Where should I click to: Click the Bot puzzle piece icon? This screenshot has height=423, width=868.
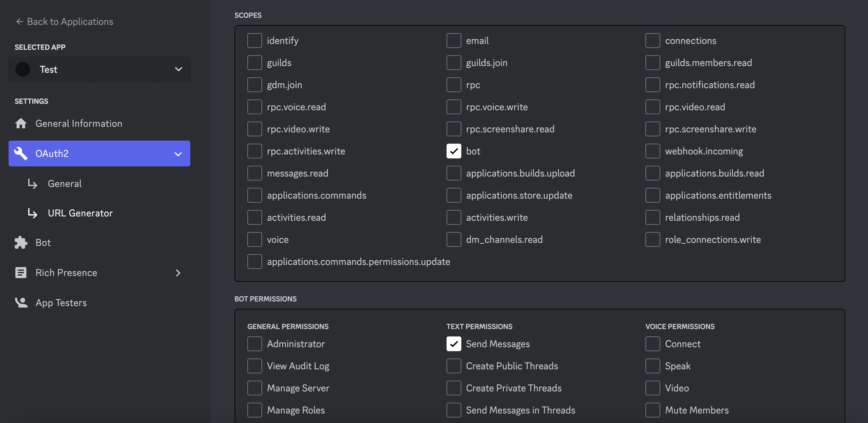21,242
